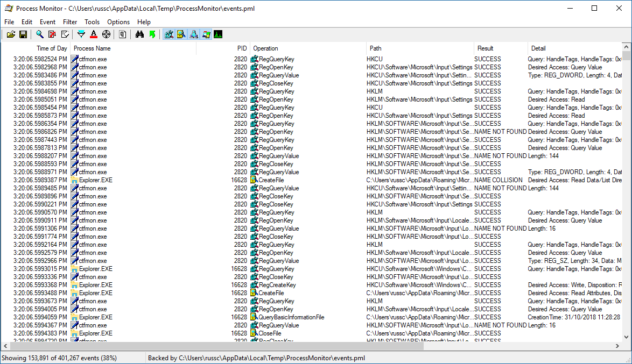Toggle event Capture with the magnifier icon
The width and height of the screenshot is (632, 364).
[39, 34]
